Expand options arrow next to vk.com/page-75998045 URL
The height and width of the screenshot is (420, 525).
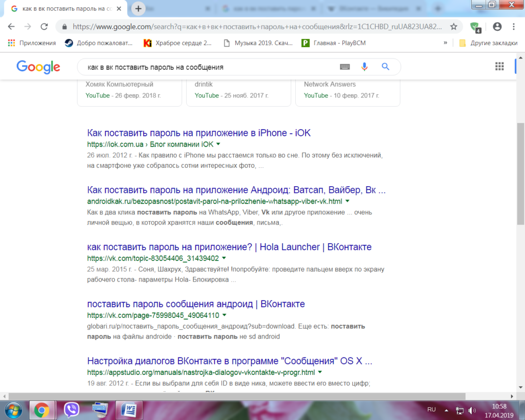coord(225,315)
